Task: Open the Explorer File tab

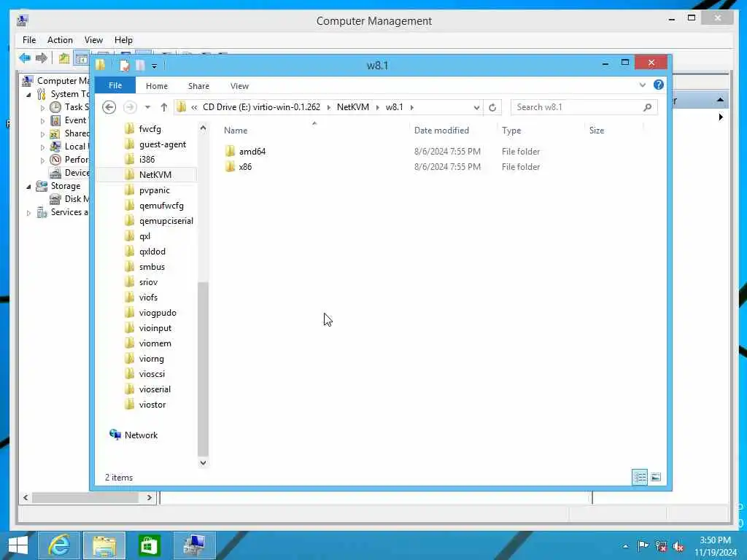Action: (115, 85)
